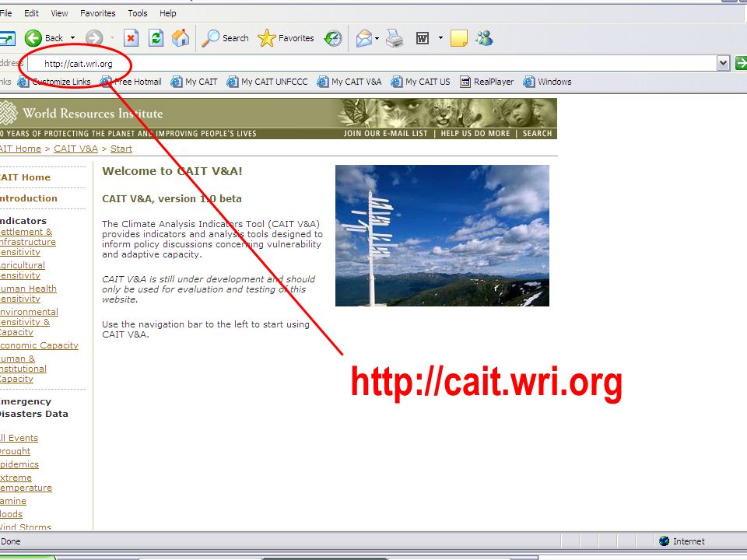
Task: Click the Mail envelope icon
Action: coord(364,38)
